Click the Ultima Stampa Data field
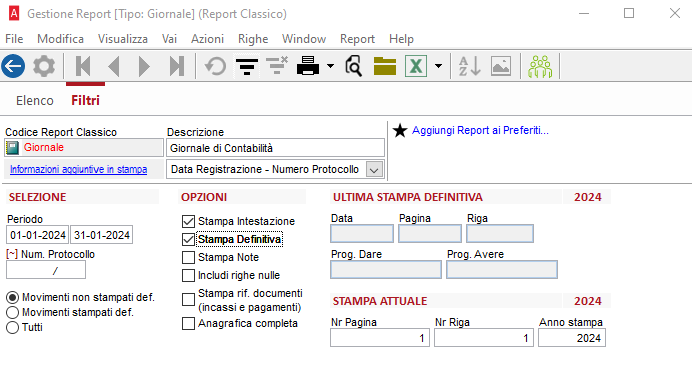The width and height of the screenshot is (692, 366). coord(362,234)
